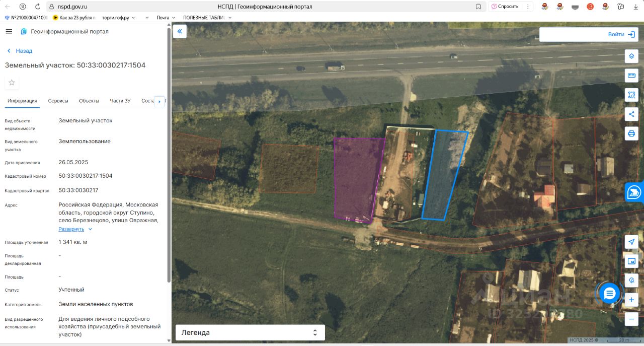Open browser downloads
Viewport: 644px width, 346px height.
tap(635, 7)
